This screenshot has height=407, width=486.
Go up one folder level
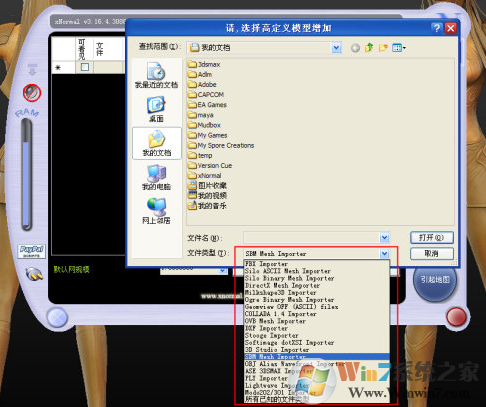[369, 48]
